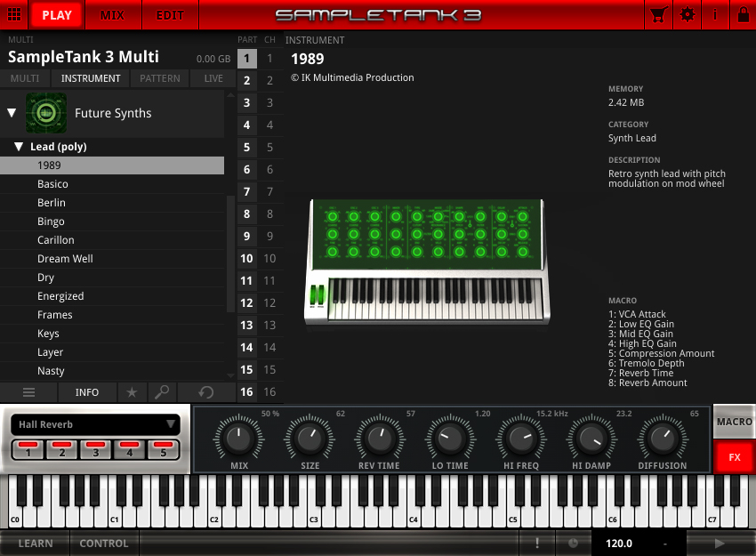Click the 120.0 tempo field

[619, 544]
